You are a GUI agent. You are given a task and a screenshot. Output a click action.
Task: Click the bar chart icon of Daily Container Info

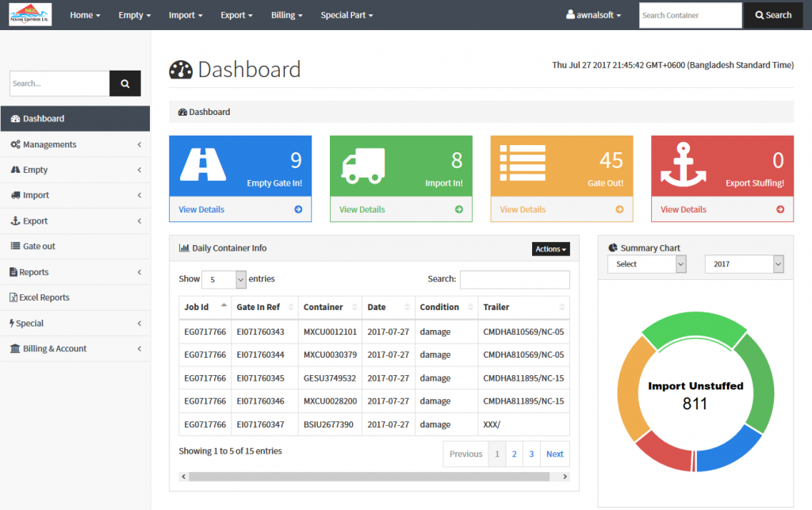click(184, 248)
